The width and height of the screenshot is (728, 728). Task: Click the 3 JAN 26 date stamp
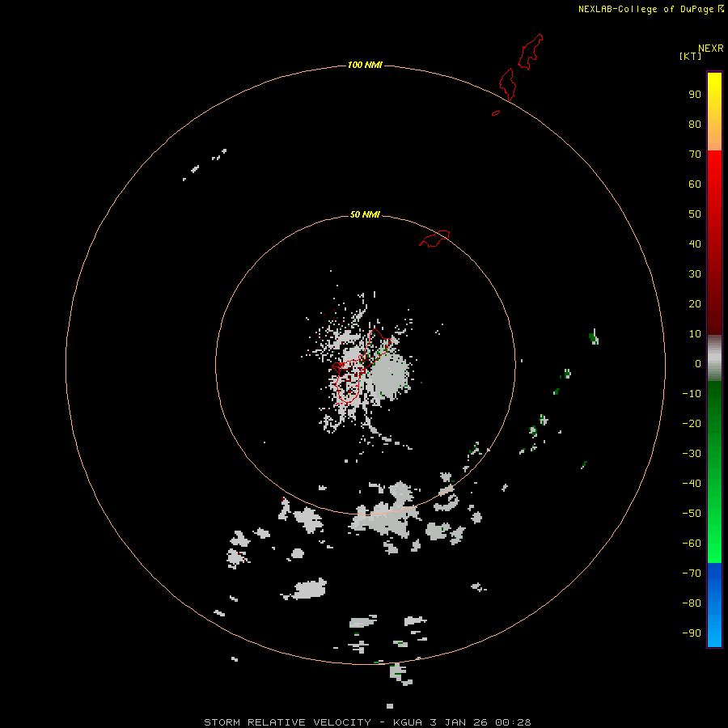458,722
